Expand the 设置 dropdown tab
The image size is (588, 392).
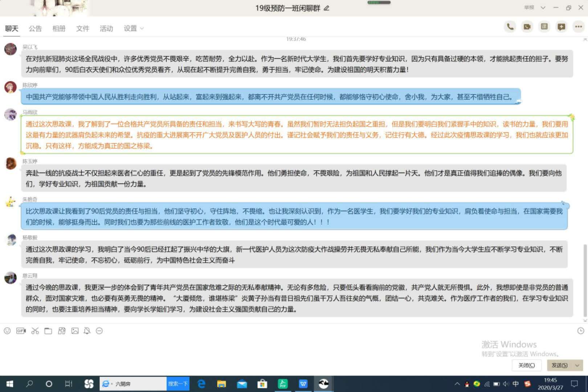[134, 28]
